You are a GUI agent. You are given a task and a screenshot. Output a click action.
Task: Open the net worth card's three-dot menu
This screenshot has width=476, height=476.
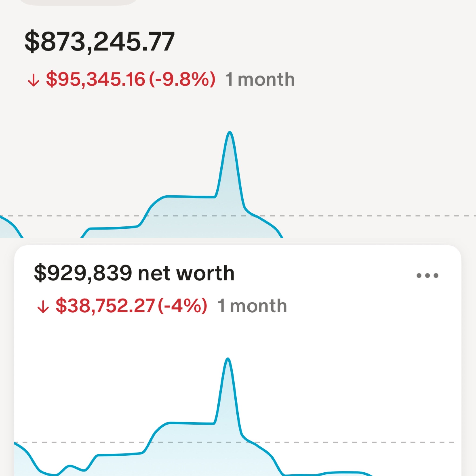pos(427,275)
